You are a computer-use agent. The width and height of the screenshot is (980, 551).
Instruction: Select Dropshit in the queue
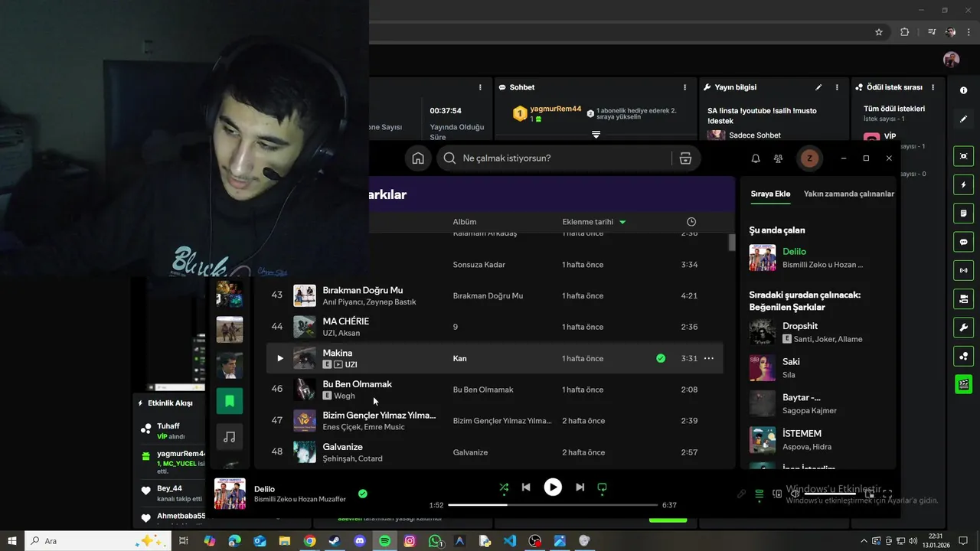pos(800,326)
